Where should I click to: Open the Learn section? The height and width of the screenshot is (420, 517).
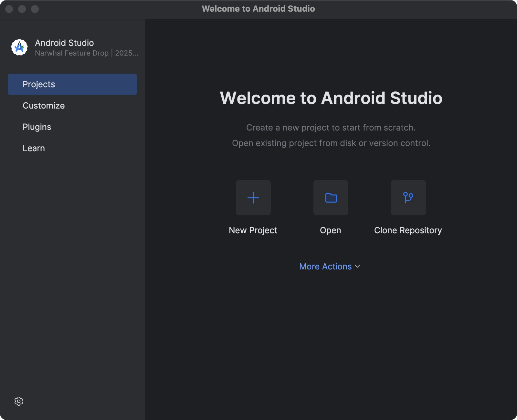34,148
